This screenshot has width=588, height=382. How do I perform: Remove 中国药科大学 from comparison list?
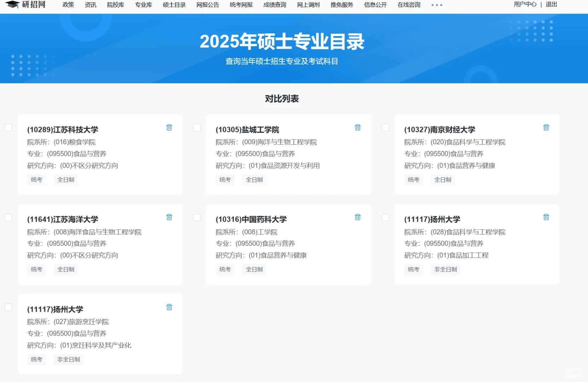357,217
